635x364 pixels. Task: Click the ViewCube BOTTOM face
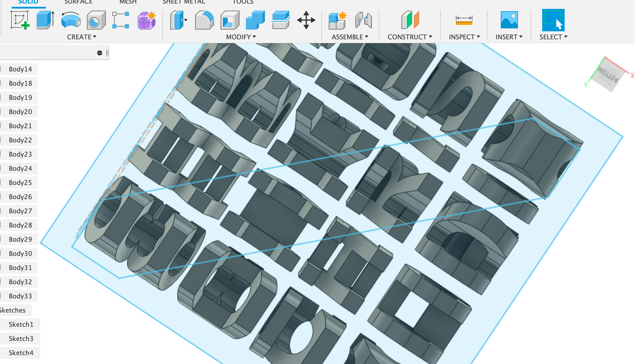pos(608,74)
